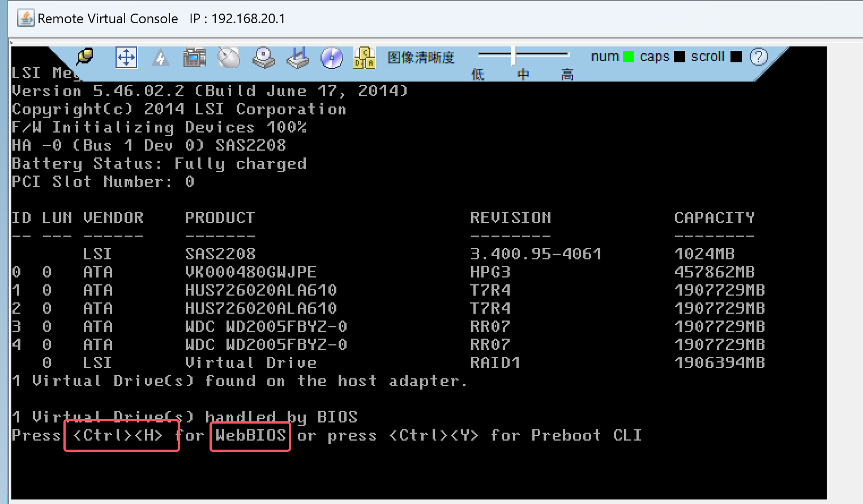Click the CAPACITY column header
The width and height of the screenshot is (863, 504).
[715, 218]
